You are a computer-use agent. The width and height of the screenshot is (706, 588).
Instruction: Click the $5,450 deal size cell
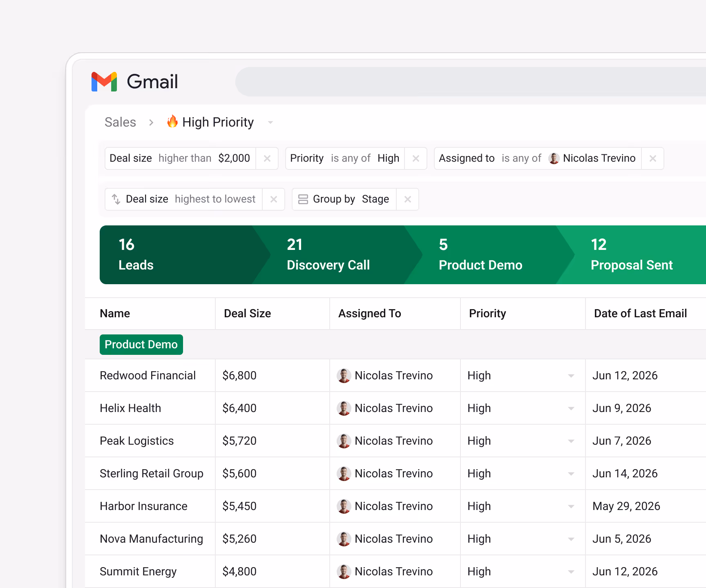(x=273, y=506)
